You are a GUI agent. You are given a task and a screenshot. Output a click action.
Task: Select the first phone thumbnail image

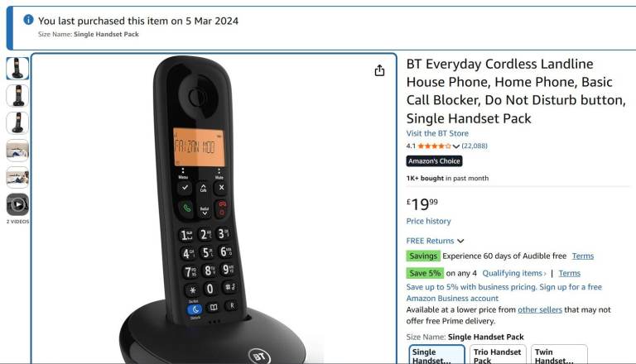[17, 68]
